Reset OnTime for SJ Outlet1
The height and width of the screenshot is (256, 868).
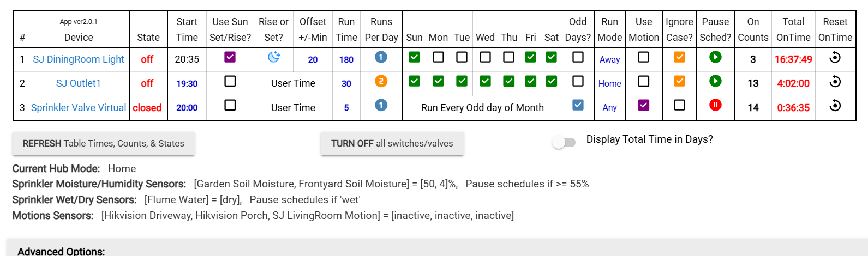(835, 82)
